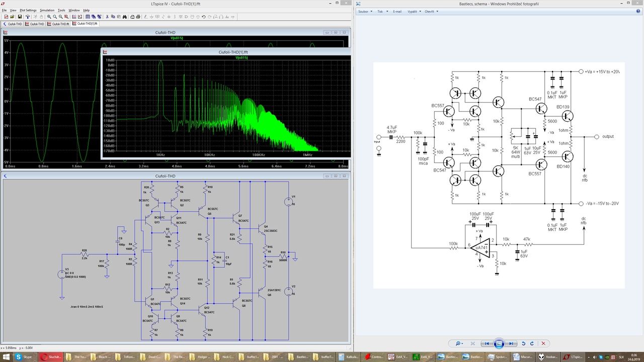Open Vypálit dropdown in photo viewer
This screenshot has width=644, height=362.
pyautogui.click(x=414, y=11)
